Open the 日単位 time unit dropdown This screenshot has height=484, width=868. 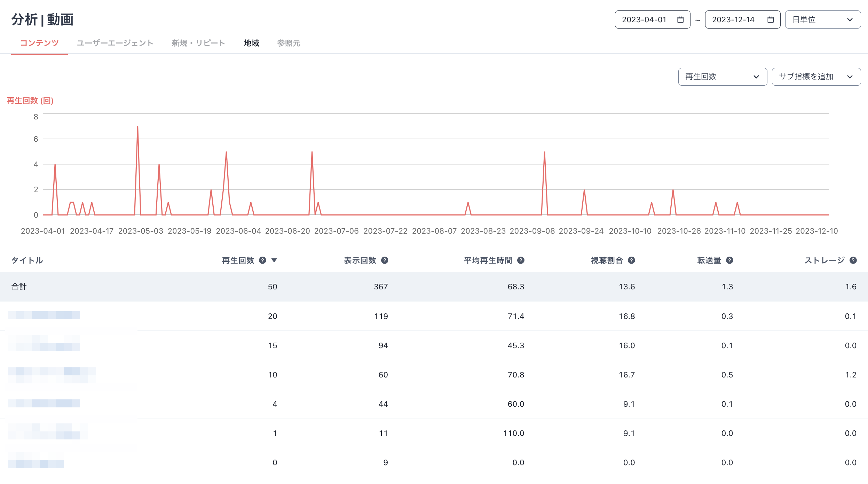(x=822, y=20)
